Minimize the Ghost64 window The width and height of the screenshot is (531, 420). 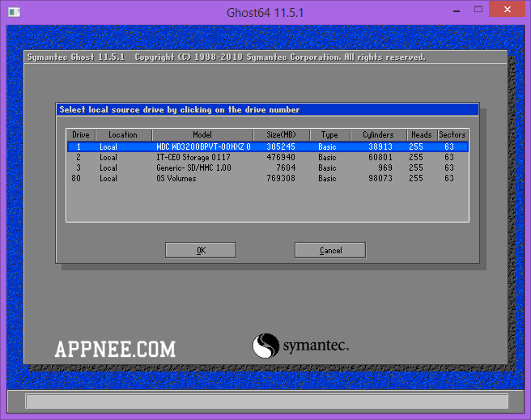[x=457, y=11]
